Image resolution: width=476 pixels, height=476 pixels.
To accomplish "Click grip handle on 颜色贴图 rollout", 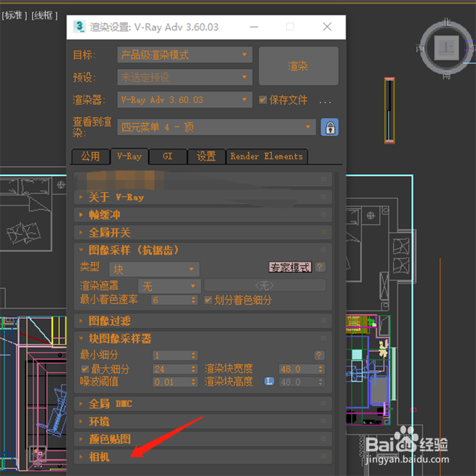I will point(324,439).
